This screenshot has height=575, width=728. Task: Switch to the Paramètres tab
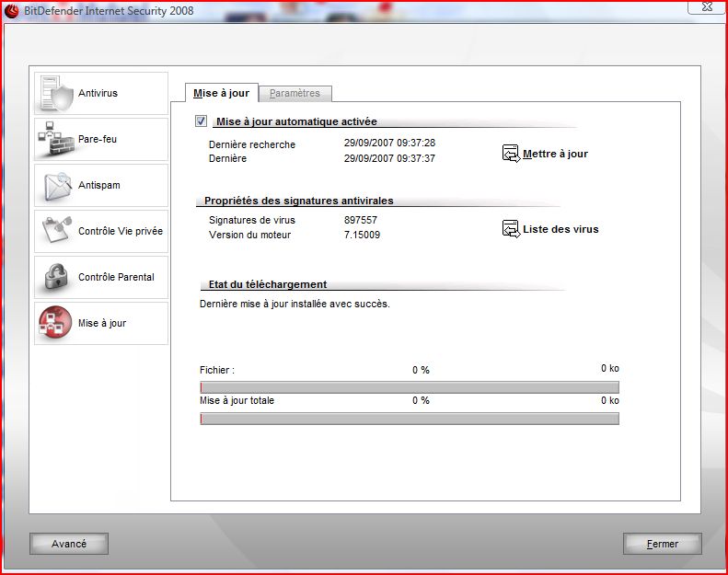point(295,93)
